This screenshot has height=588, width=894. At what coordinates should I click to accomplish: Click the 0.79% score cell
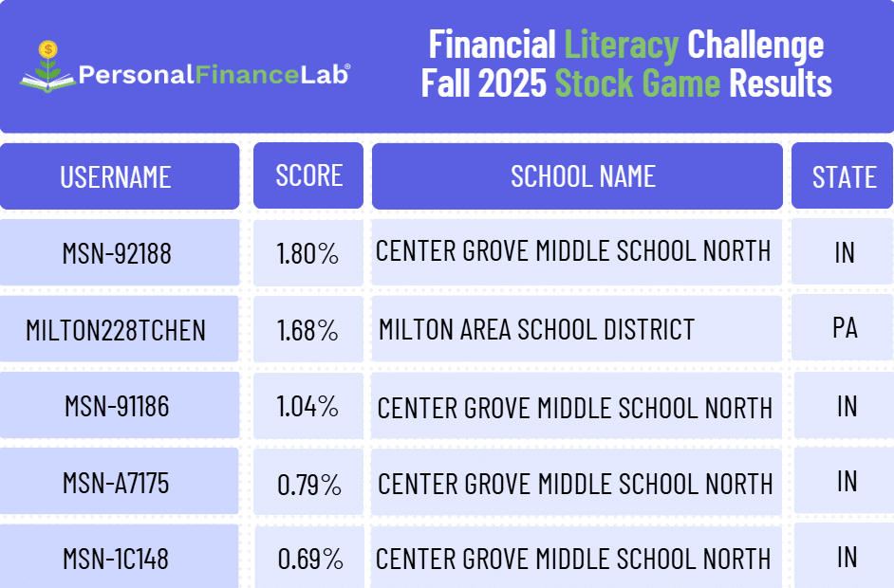point(308,485)
